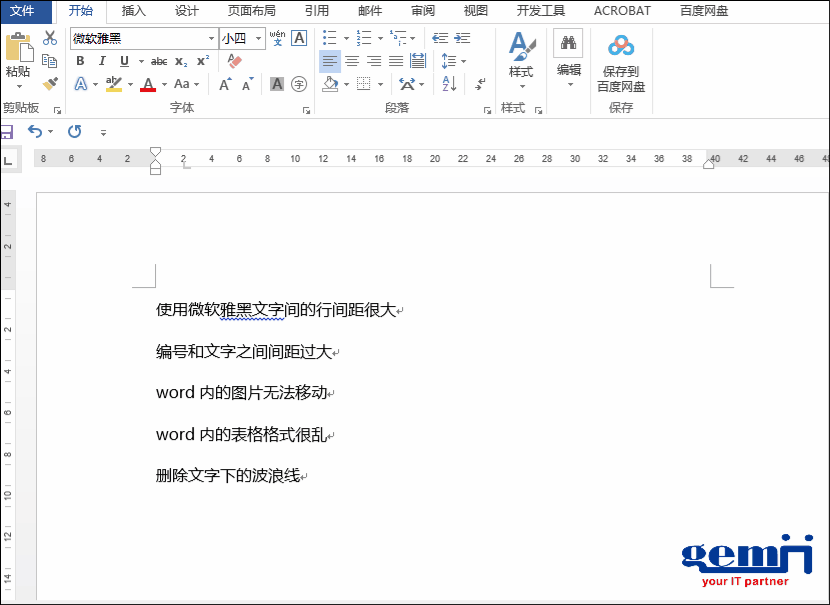Screen dimensions: 830x605
Task: Click the Cut scissors icon
Action: point(48,38)
